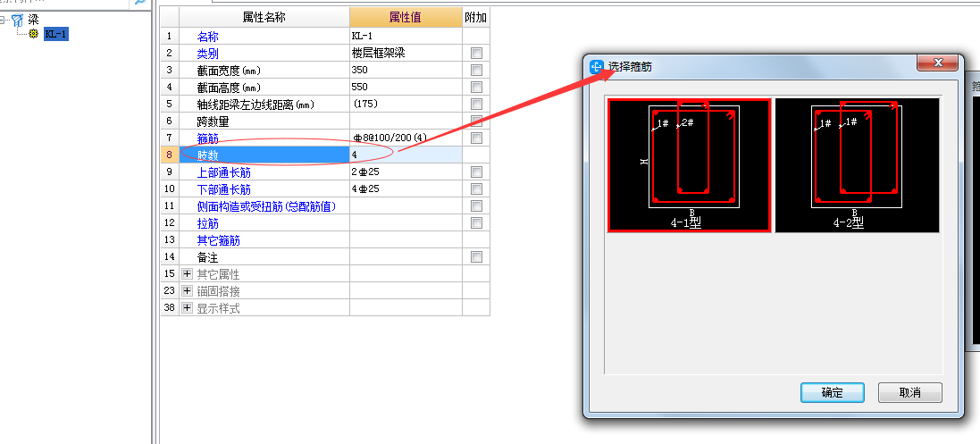Select the 拉筋 property name
Image resolution: width=980 pixels, height=444 pixels.
pyautogui.click(x=208, y=223)
